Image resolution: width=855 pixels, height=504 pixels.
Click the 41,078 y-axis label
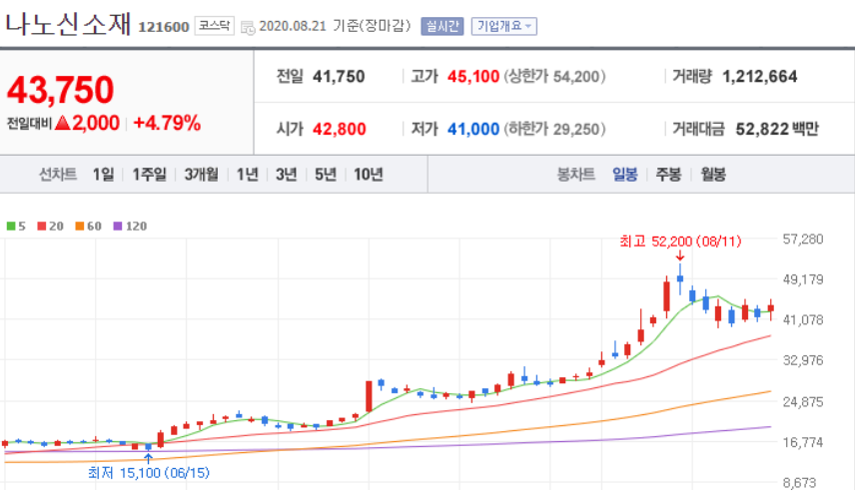[803, 319]
